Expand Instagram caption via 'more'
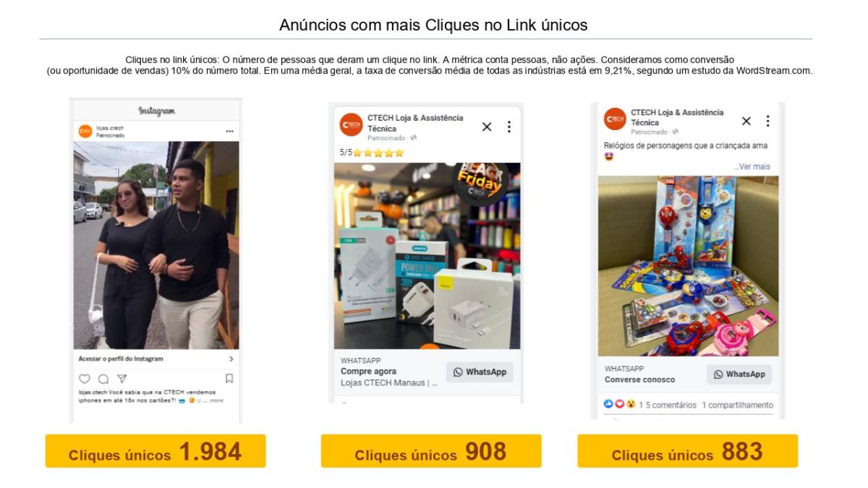The width and height of the screenshot is (868, 488). [x=216, y=400]
